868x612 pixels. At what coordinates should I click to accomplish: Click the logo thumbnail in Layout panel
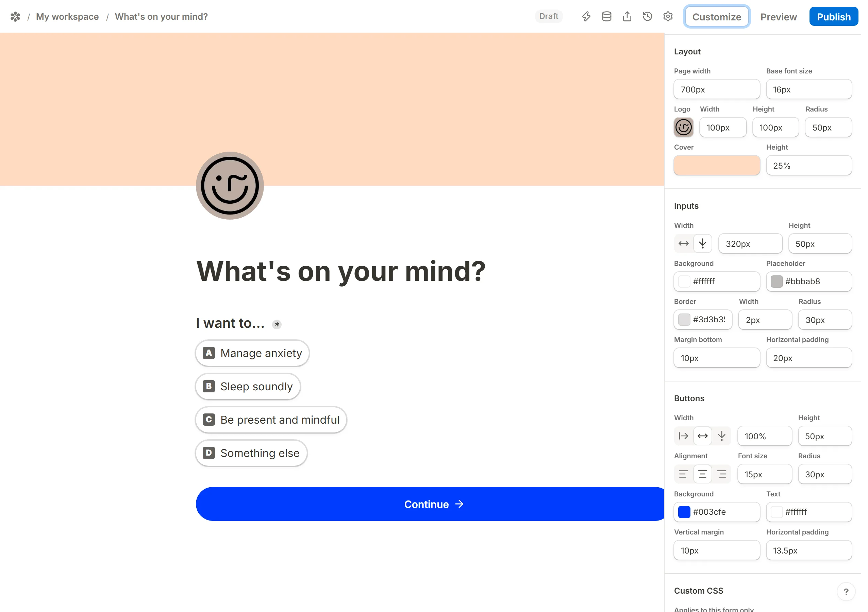click(683, 128)
